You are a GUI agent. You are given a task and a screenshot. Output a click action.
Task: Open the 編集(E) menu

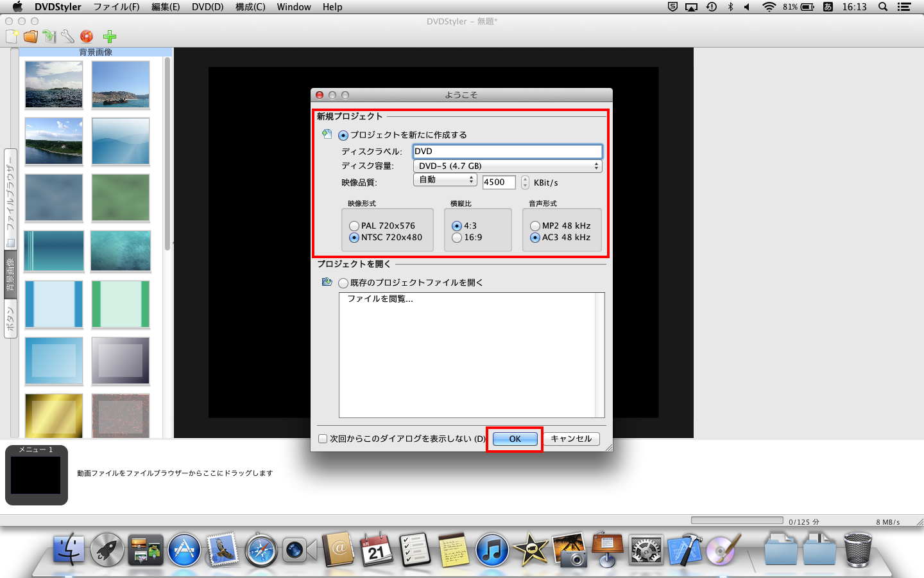click(x=166, y=7)
